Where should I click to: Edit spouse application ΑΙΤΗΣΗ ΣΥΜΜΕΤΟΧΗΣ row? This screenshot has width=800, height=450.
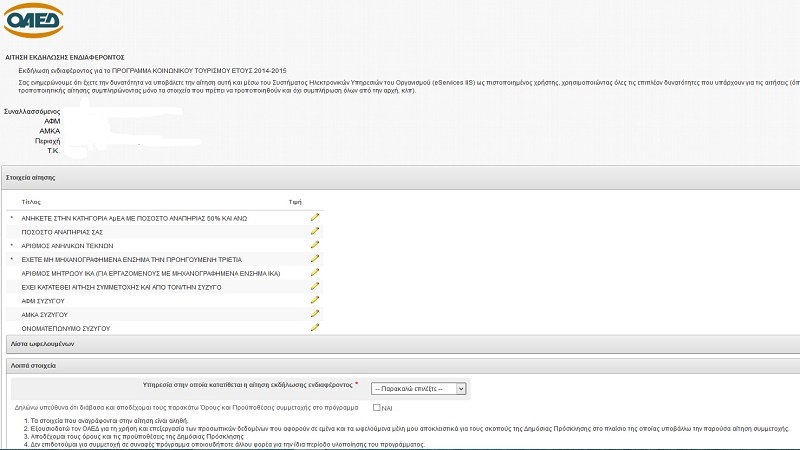coord(315,286)
